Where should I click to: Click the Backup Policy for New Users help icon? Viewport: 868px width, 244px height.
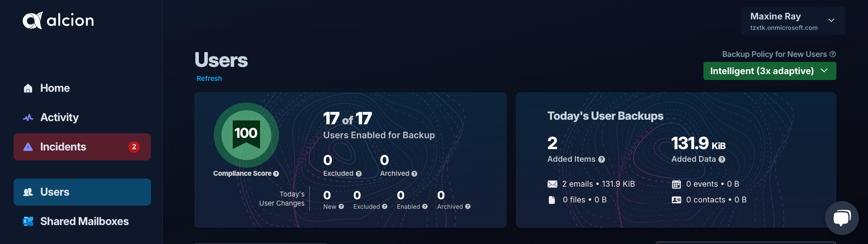pyautogui.click(x=833, y=54)
